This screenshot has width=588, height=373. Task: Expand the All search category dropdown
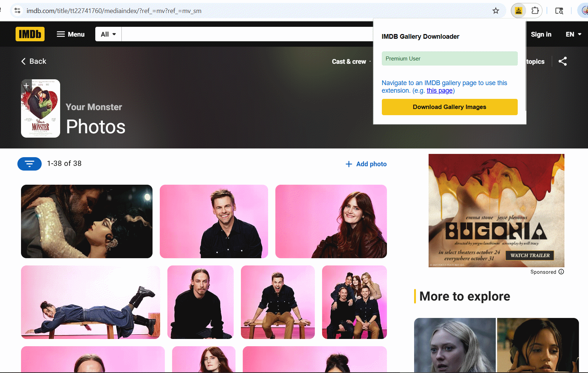point(108,34)
